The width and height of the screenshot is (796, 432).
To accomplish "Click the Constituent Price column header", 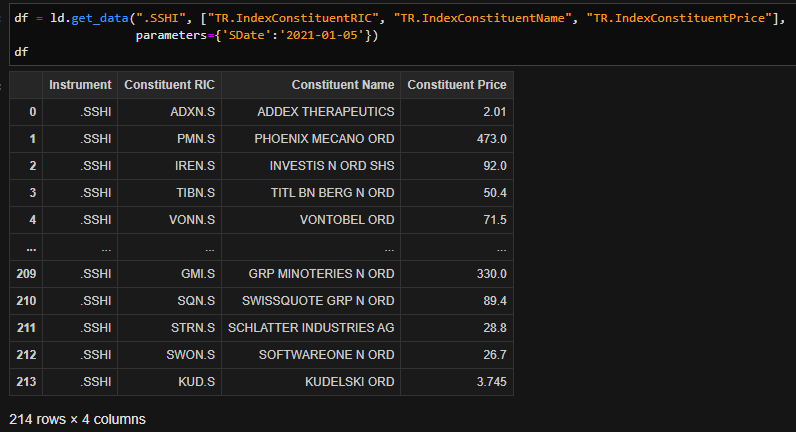I will click(457, 85).
